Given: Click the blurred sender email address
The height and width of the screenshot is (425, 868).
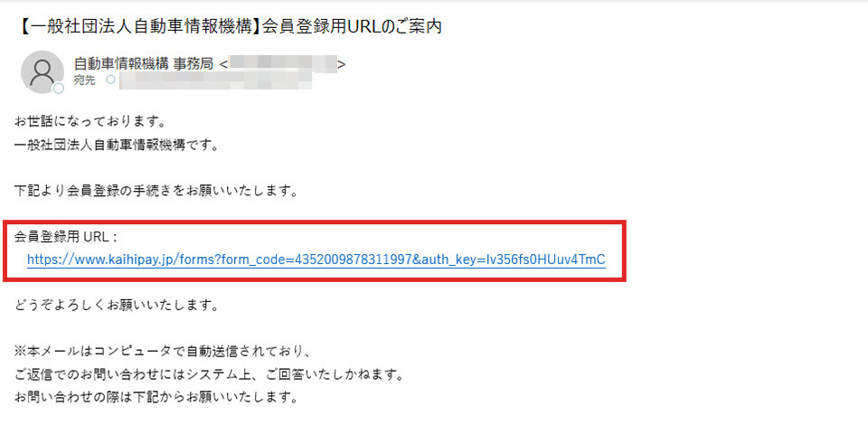Looking at the screenshot, I should click(283, 64).
